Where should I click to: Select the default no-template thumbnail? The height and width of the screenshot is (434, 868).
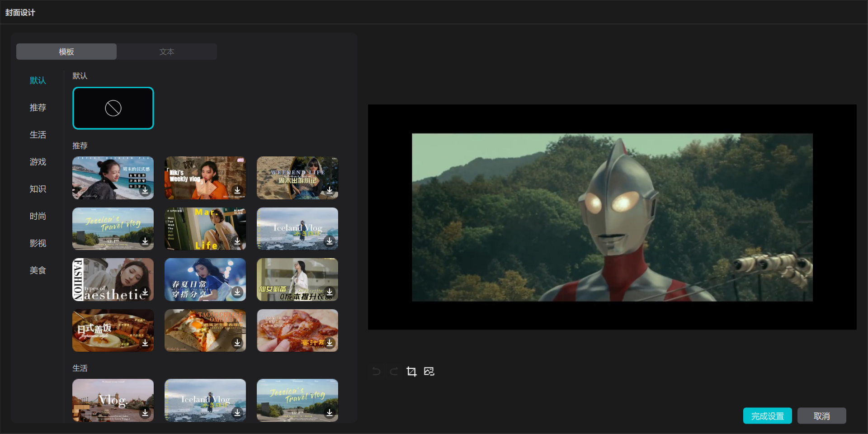click(x=113, y=108)
